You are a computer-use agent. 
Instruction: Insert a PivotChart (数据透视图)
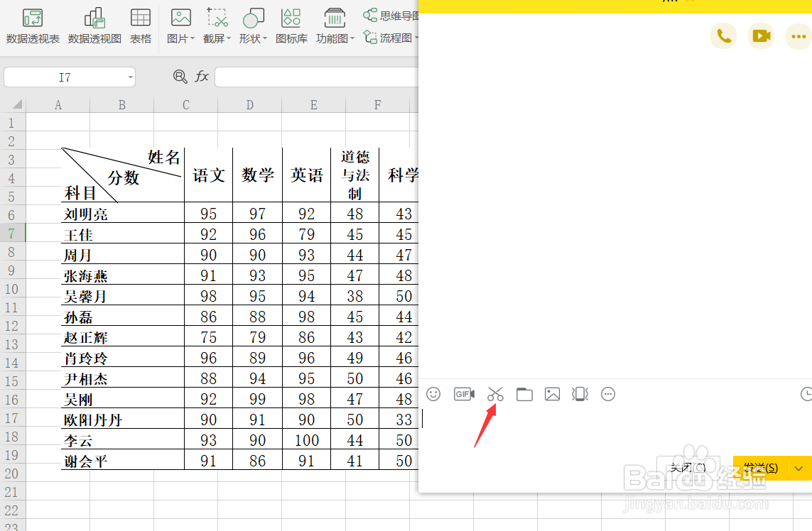click(x=94, y=26)
